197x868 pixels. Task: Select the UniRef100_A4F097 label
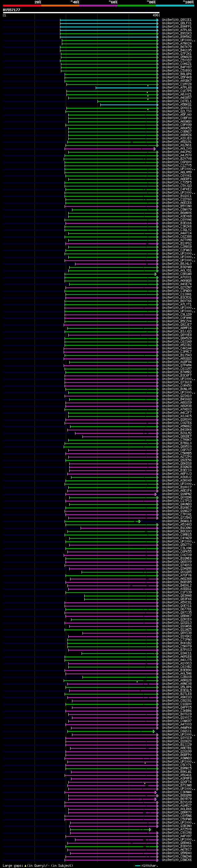tap(176, 836)
